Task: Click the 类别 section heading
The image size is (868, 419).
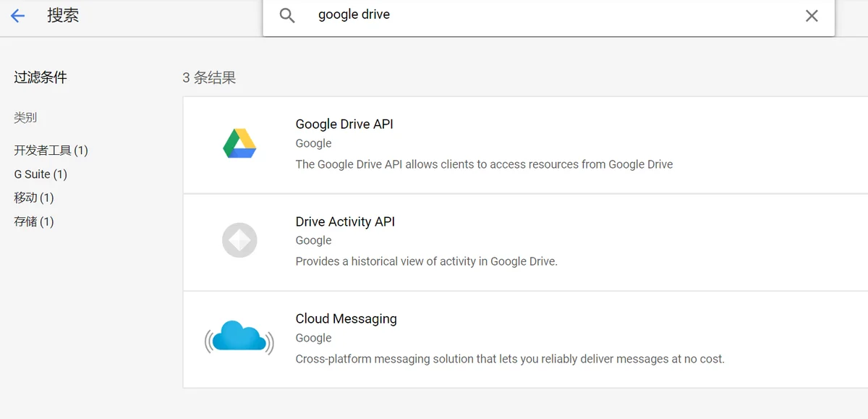Action: click(x=25, y=117)
